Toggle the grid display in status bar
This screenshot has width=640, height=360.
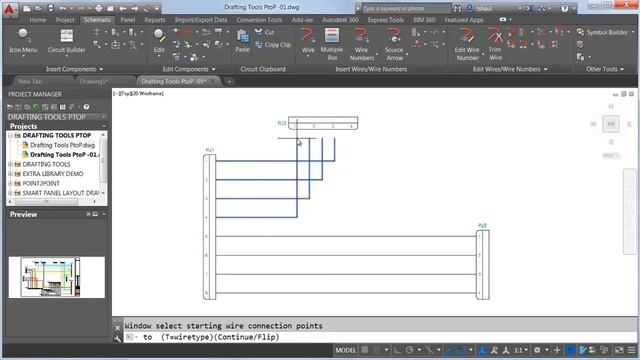365,350
